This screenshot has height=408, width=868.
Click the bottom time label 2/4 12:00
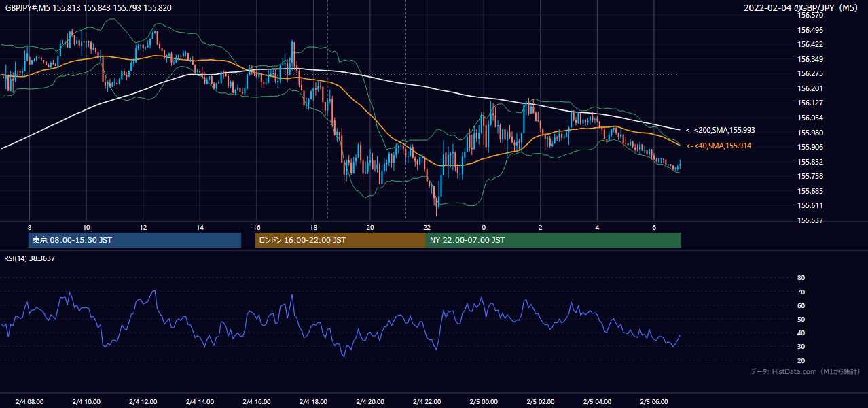143,401
